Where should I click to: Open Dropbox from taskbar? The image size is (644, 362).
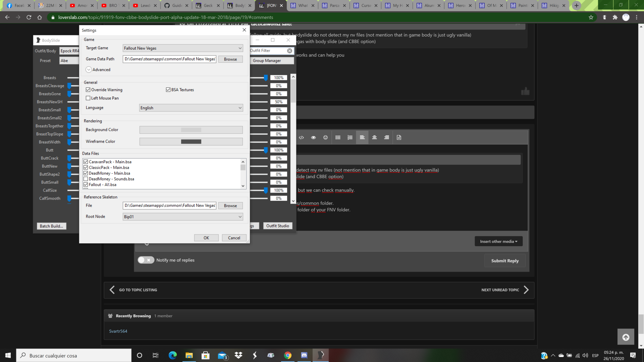238,355
